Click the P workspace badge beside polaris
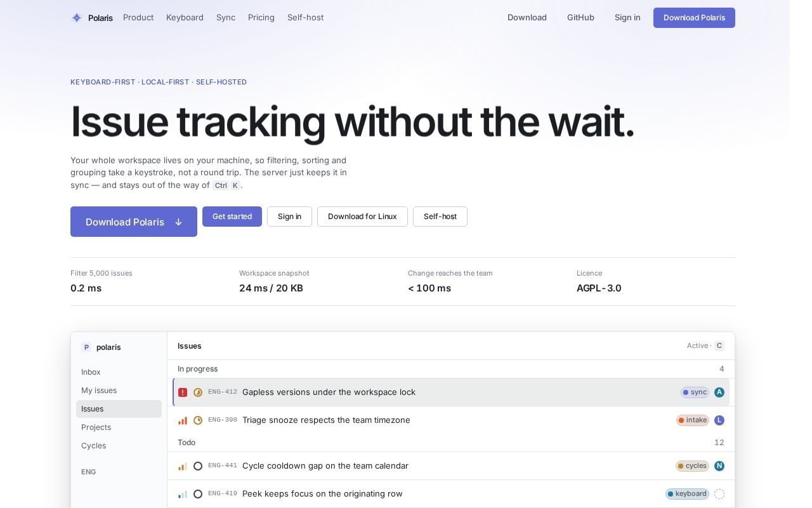 point(86,347)
